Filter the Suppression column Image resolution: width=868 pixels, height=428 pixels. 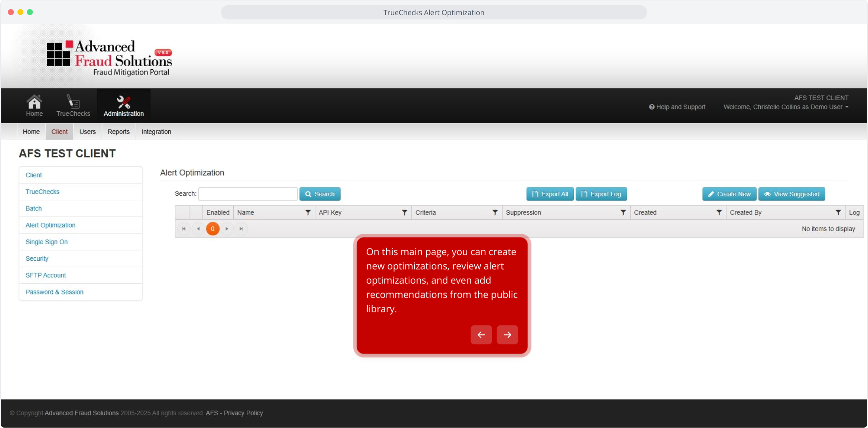click(623, 212)
